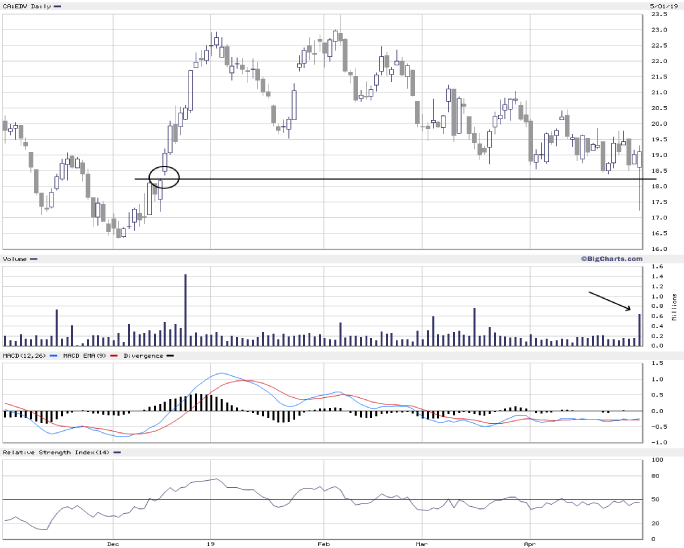Click the Volume legend marker
This screenshot has height=548, width=684.
coord(34,259)
